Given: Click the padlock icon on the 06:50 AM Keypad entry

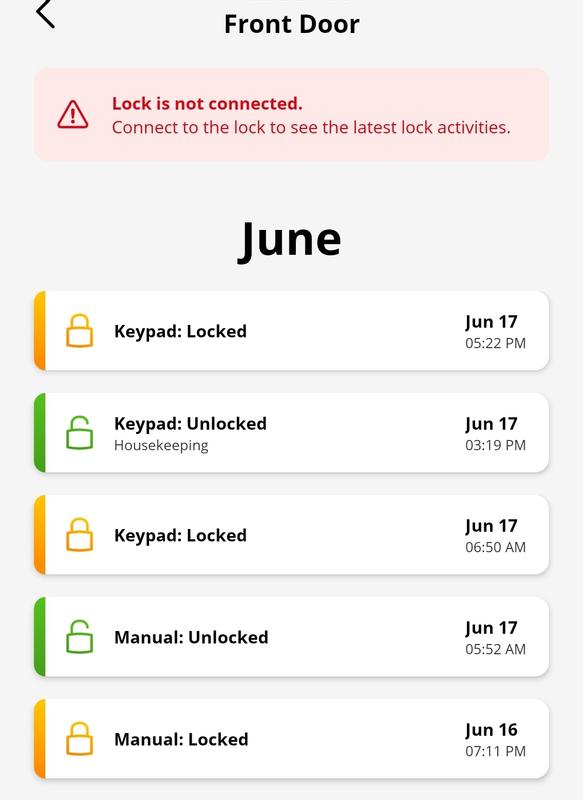Looking at the screenshot, I should point(81,533).
